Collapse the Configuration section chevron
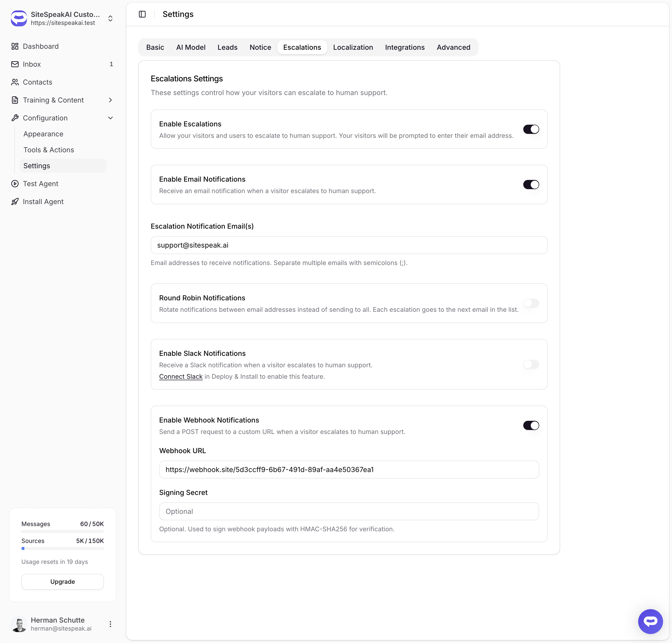The width and height of the screenshot is (672, 643). (x=110, y=118)
